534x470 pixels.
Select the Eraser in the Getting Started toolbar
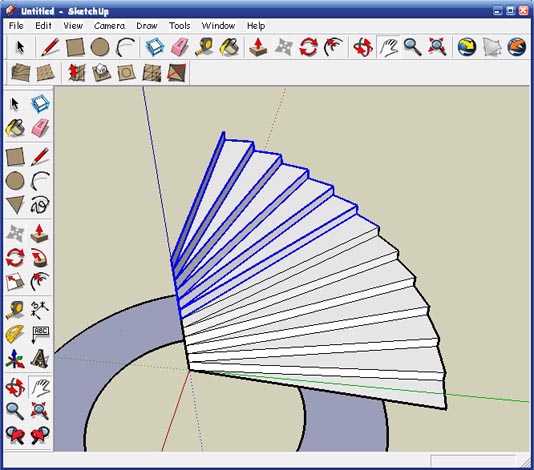(180, 47)
